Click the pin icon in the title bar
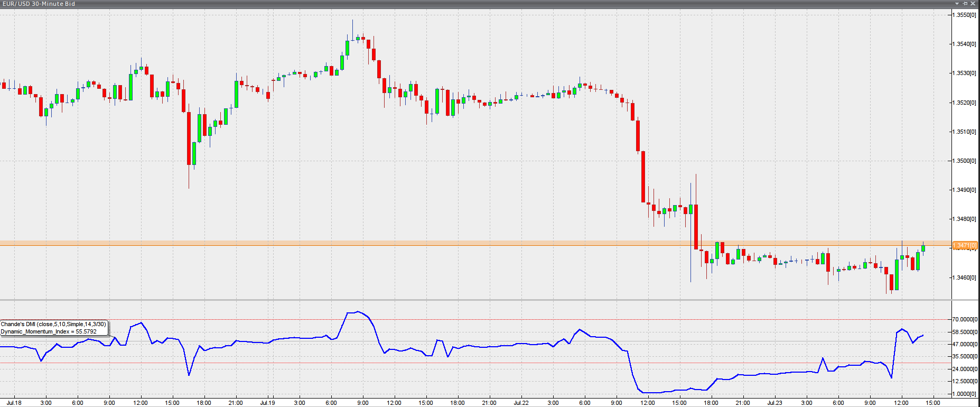The width and height of the screenshot is (980, 407). [965, 4]
